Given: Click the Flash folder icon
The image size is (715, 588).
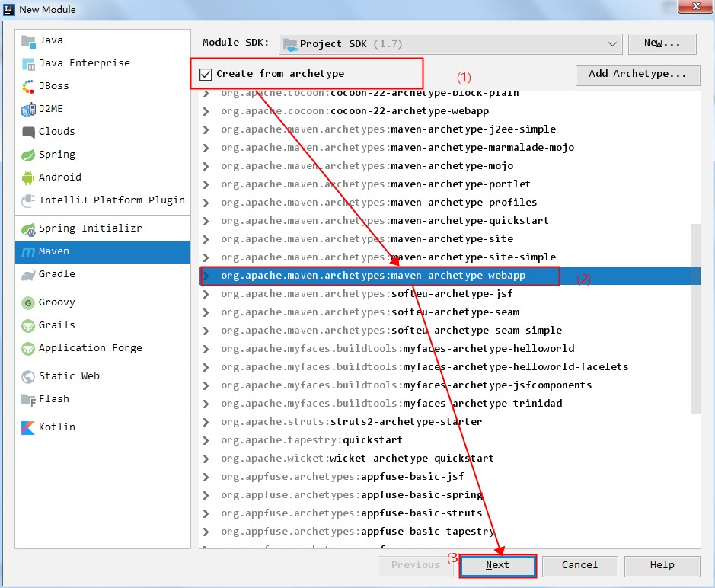Looking at the screenshot, I should [28, 400].
